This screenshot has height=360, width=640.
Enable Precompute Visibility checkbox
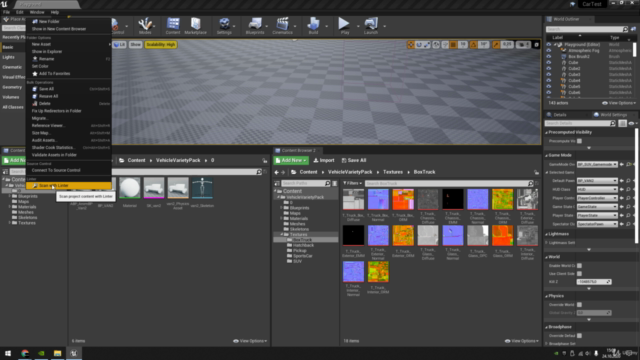coord(579,141)
